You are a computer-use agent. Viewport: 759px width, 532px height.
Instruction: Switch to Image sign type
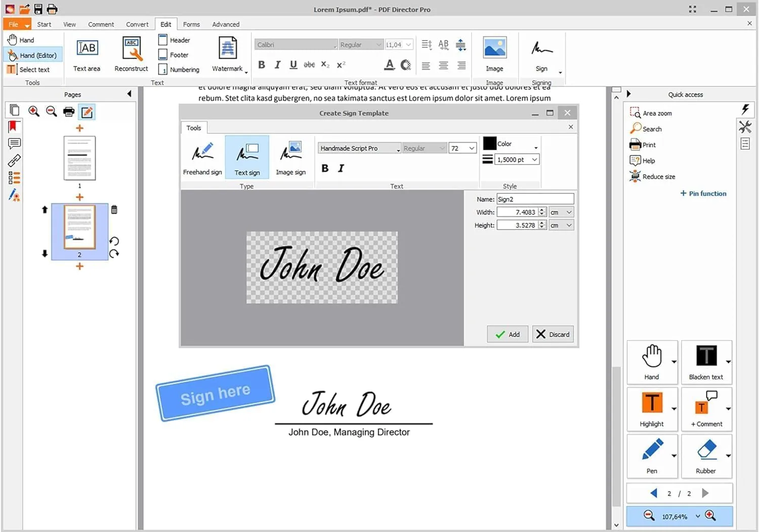(291, 157)
